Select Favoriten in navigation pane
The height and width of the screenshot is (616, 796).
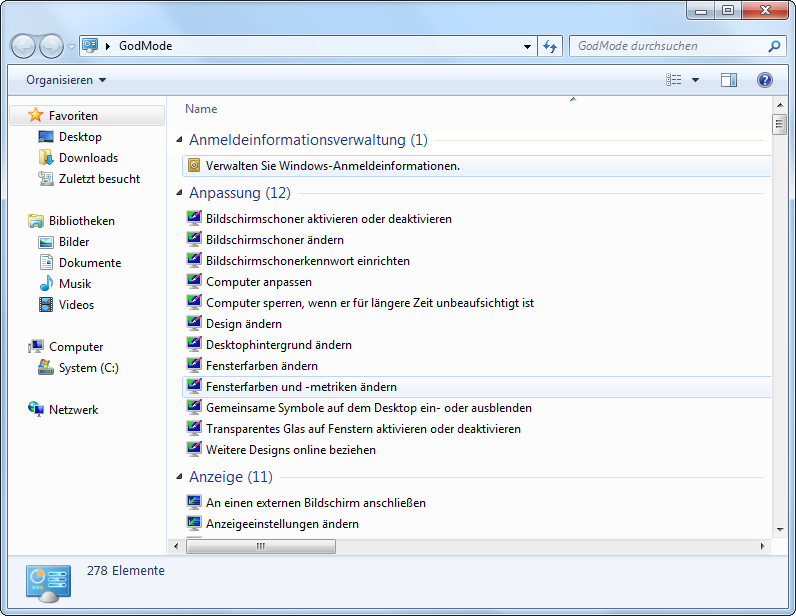tap(87, 115)
